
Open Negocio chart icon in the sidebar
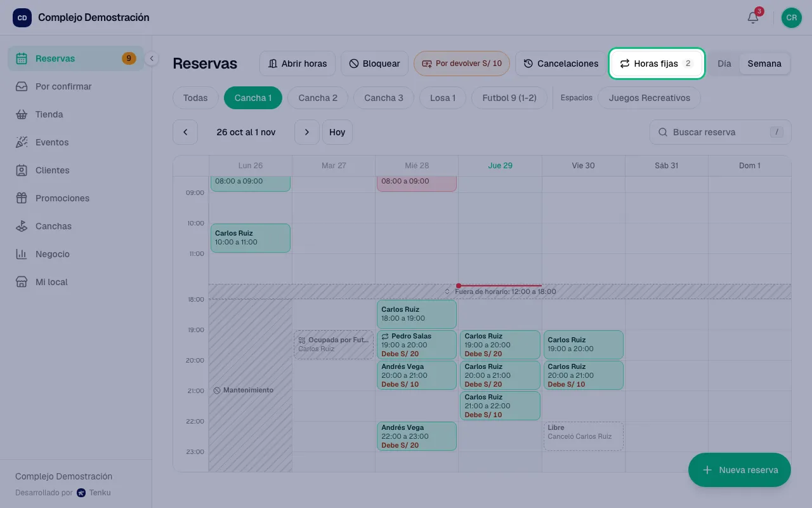pos(22,254)
